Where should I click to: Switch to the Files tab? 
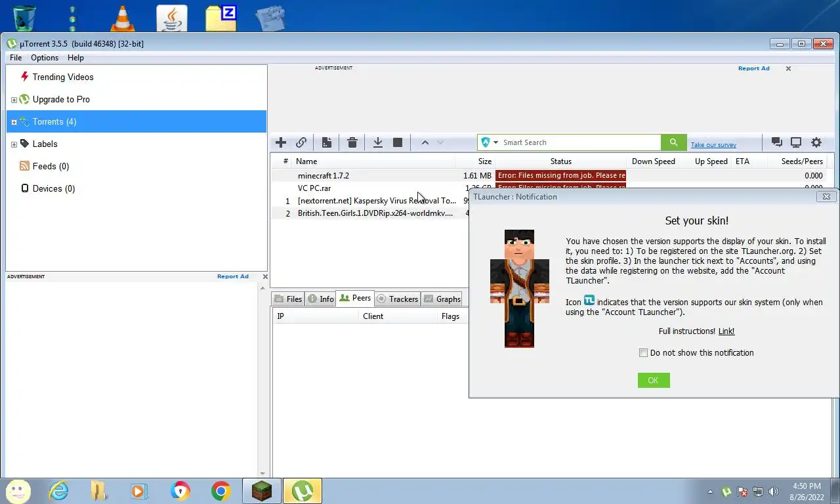288,299
